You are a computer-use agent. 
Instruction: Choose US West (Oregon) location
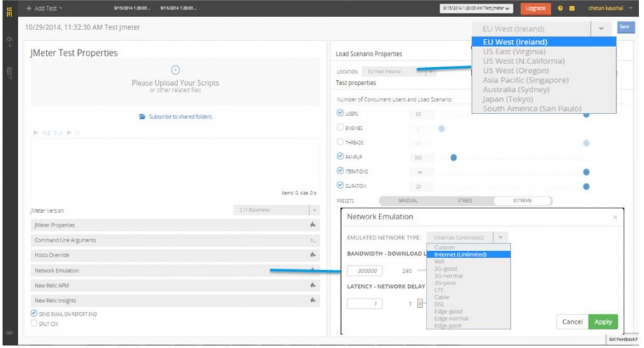pos(544,71)
